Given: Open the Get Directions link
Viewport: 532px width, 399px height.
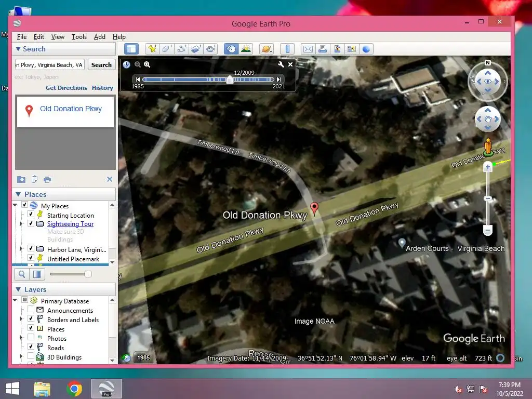Looking at the screenshot, I should pos(66,88).
